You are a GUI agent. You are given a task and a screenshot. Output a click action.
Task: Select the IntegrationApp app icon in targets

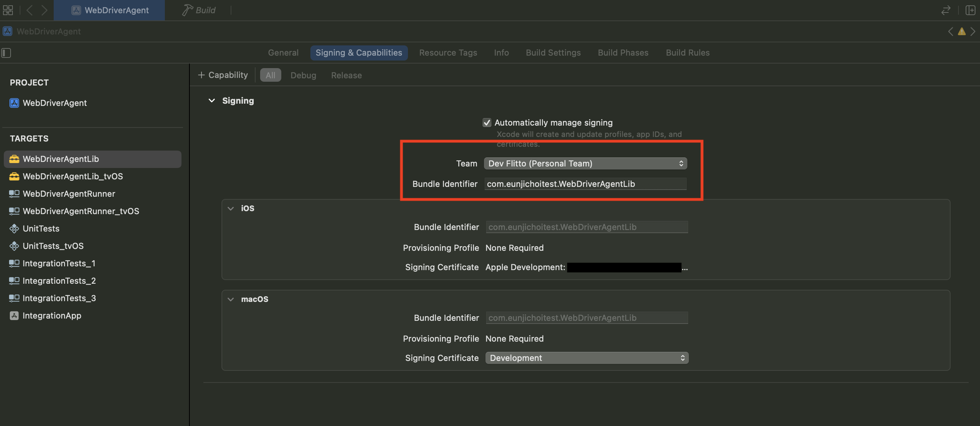pyautogui.click(x=14, y=316)
